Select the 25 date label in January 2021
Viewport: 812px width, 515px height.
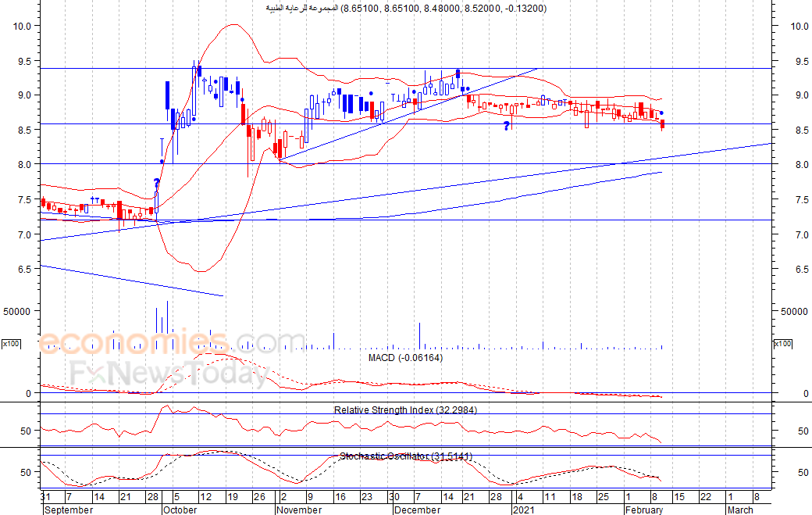coord(604,497)
